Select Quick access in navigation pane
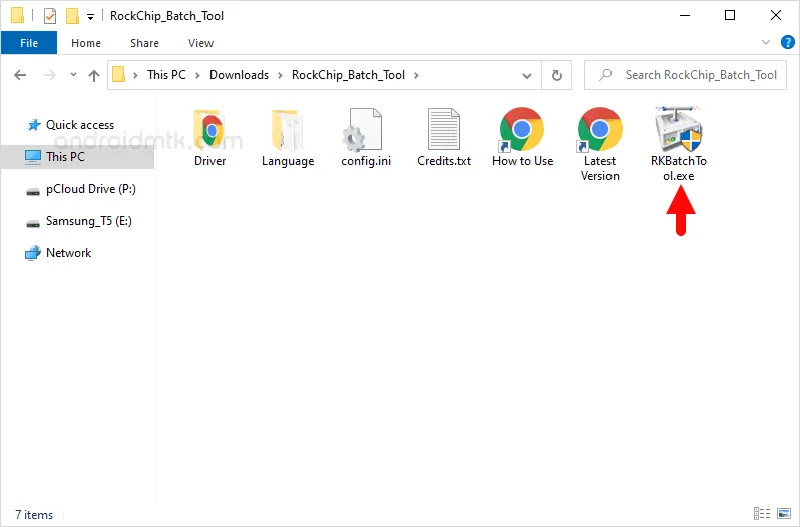The width and height of the screenshot is (800, 527). [x=79, y=125]
